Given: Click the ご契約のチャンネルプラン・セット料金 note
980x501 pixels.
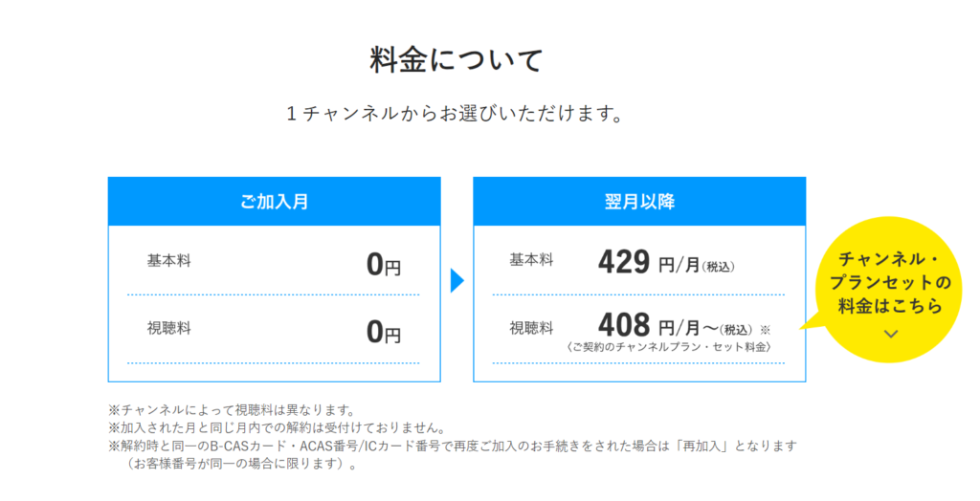Looking at the screenshot, I should tap(669, 347).
